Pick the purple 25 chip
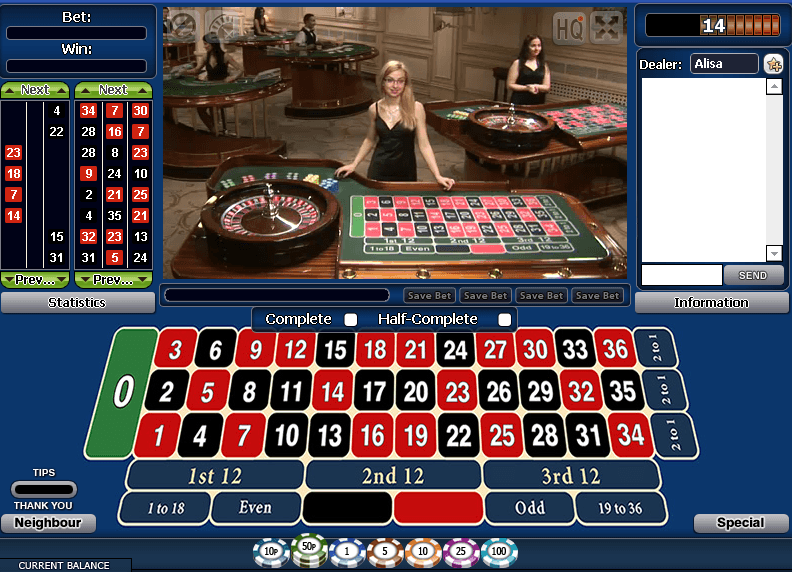Image resolution: width=792 pixels, height=572 pixels. (x=461, y=551)
